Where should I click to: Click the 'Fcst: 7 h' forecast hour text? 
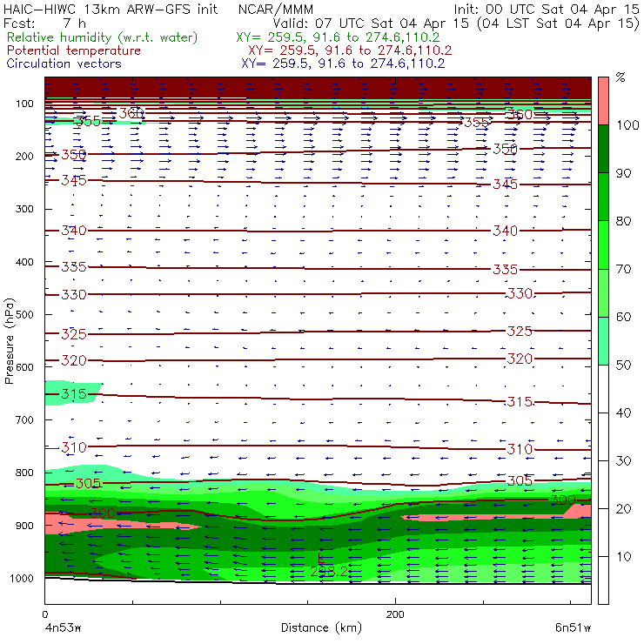click(44, 23)
